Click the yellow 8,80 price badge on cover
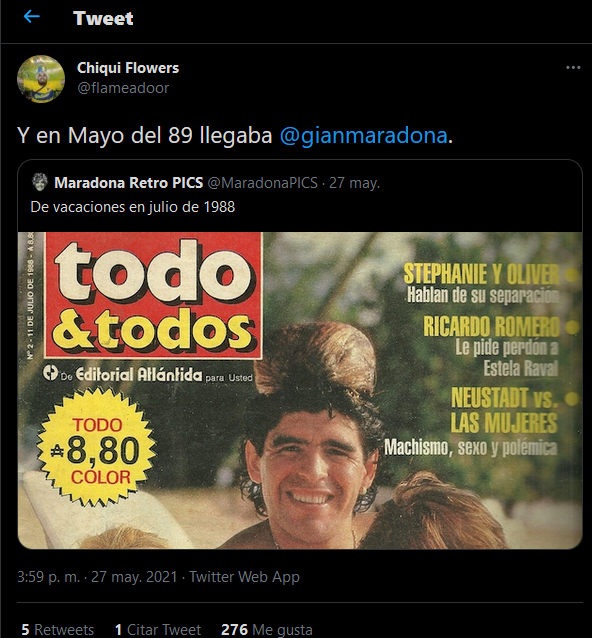 [x=96, y=448]
